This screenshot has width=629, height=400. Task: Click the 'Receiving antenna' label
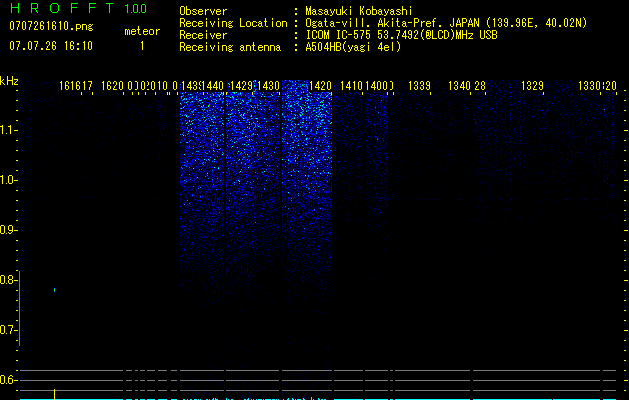pos(230,47)
